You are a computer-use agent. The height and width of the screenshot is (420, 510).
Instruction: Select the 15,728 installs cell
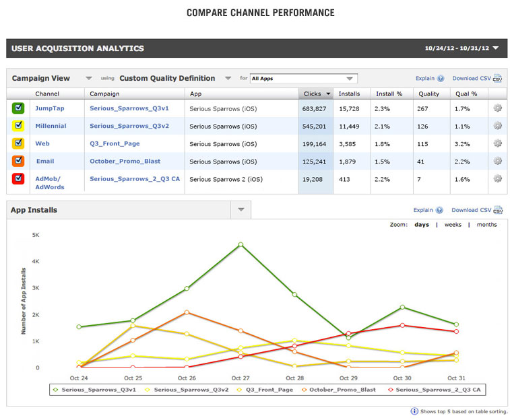tap(352, 108)
